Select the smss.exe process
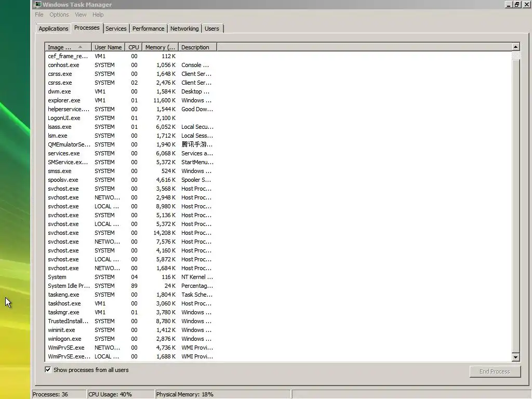Image resolution: width=532 pixels, height=399 pixels. pos(130,170)
